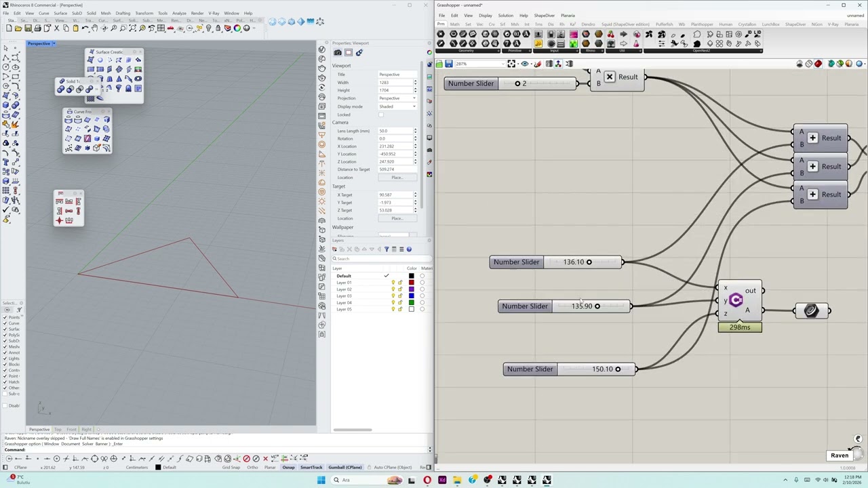The width and height of the screenshot is (868, 488).
Task: Click the New file icon in Rhino toolbar
Action: 9,28
